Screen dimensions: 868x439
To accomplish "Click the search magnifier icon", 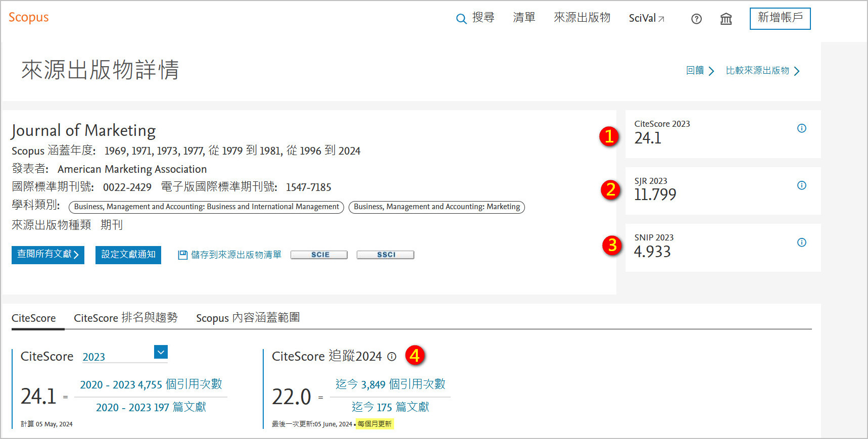I will (x=461, y=19).
